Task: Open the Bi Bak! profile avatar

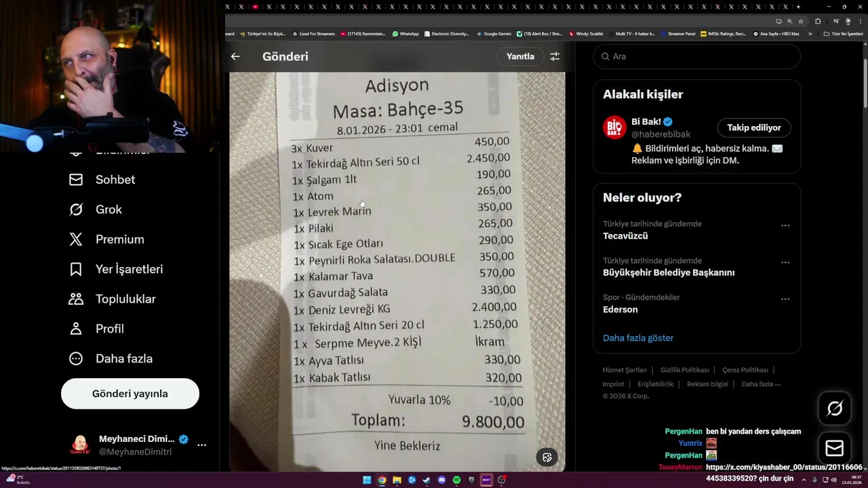Action: click(x=614, y=127)
